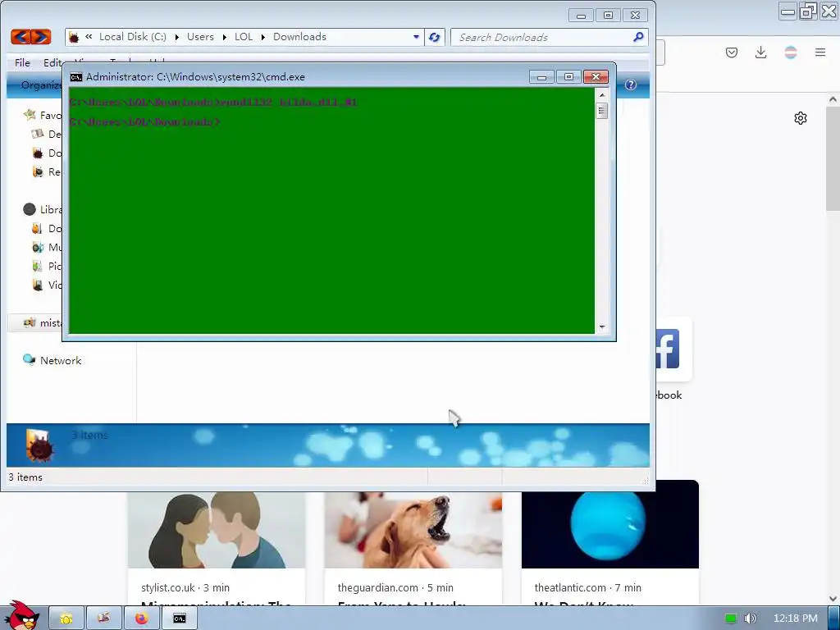Screen dimensions: 840x630
Task: Click the green tray icon in taskbar
Action: pyautogui.click(x=731, y=619)
